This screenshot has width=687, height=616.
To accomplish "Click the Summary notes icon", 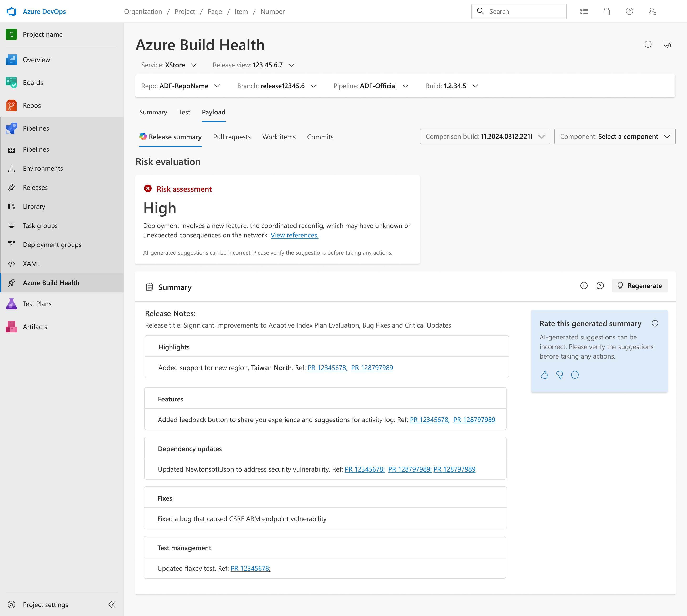I will tap(149, 287).
